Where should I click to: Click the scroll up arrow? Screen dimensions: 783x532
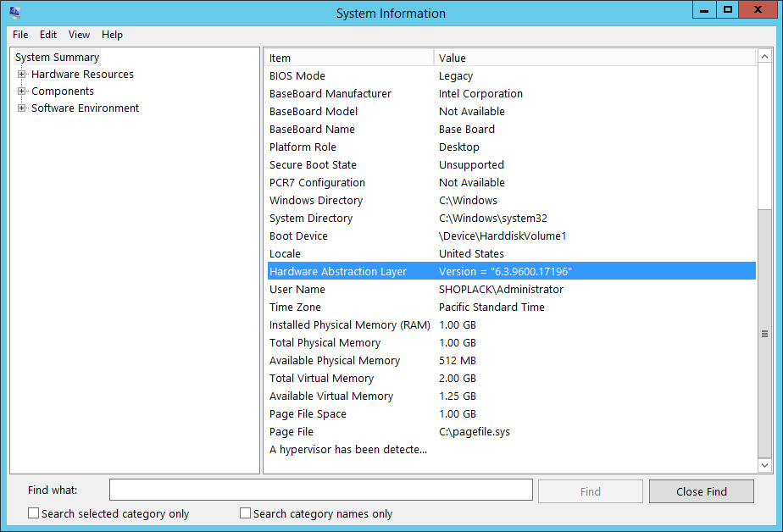pos(764,57)
